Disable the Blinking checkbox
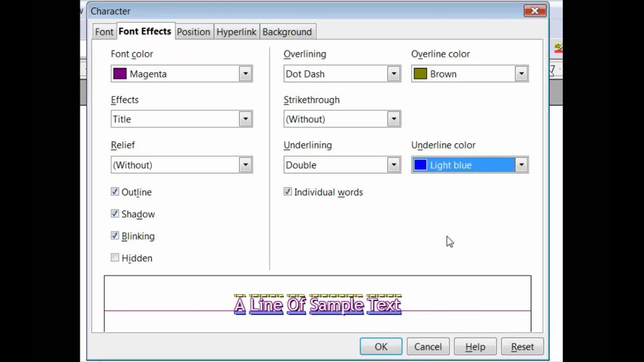This screenshot has height=362, width=644. click(115, 236)
